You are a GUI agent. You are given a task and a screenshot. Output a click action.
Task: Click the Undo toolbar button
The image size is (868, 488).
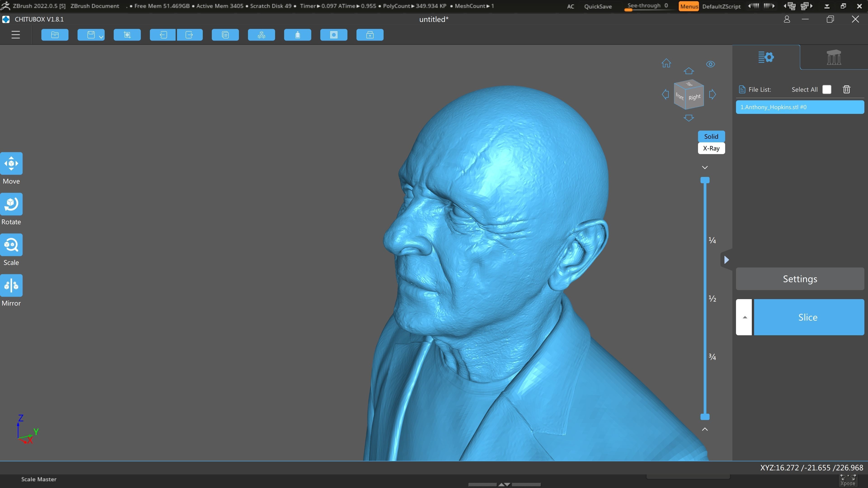163,35
